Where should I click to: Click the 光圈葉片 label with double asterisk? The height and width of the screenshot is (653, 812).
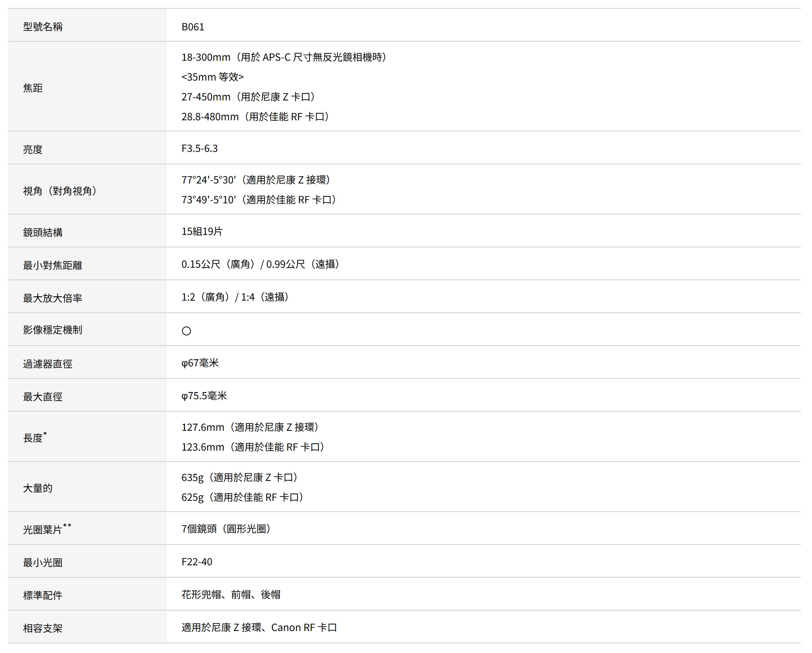47,529
